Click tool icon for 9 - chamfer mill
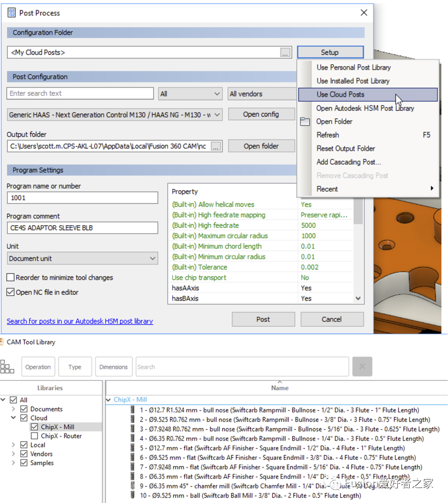 click(x=133, y=485)
